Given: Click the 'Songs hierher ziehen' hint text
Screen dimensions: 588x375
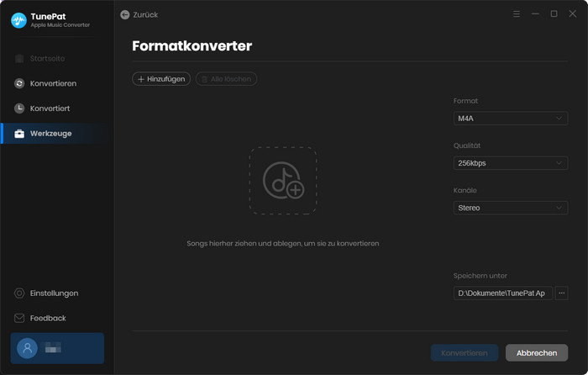Looking at the screenshot, I should click(x=283, y=243).
